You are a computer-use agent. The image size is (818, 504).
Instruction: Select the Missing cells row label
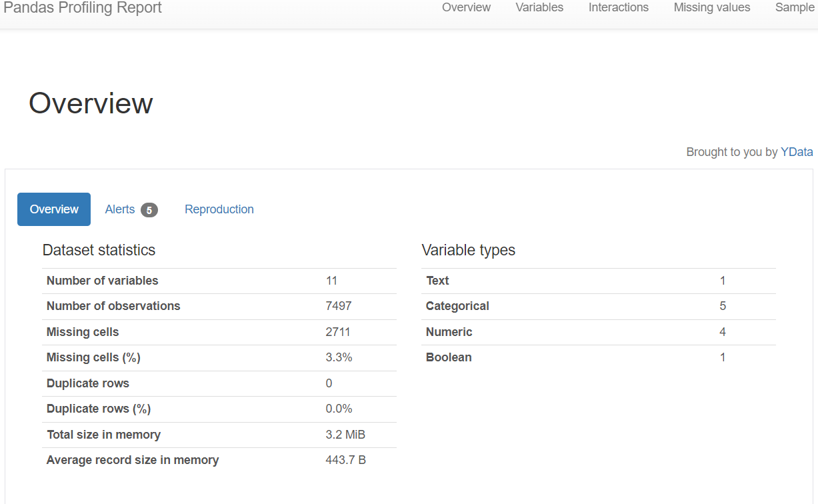pos(83,332)
